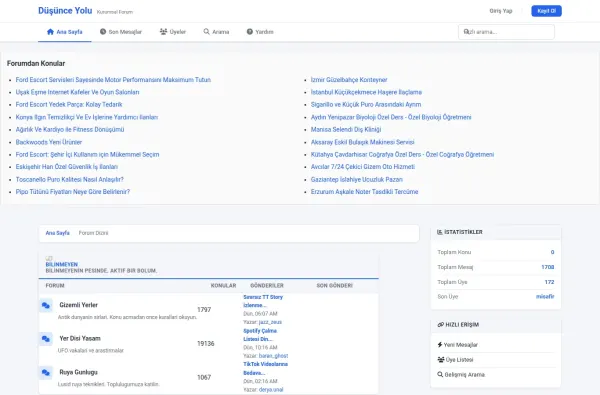Image resolution: width=600 pixels, height=395 pixels.
Task: Open topic Ford Escort Servisleri Sayesinde Motor Performansını
Action: (x=113, y=80)
